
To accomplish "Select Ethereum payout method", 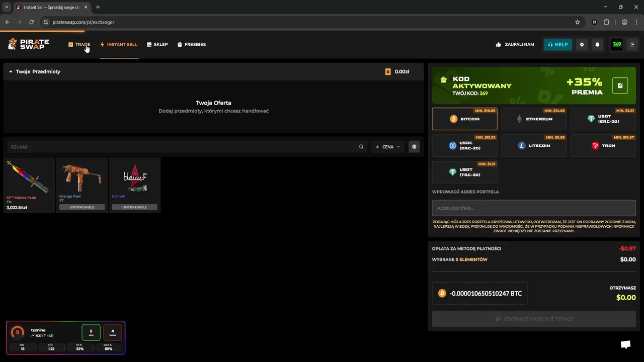I will tap(534, 119).
